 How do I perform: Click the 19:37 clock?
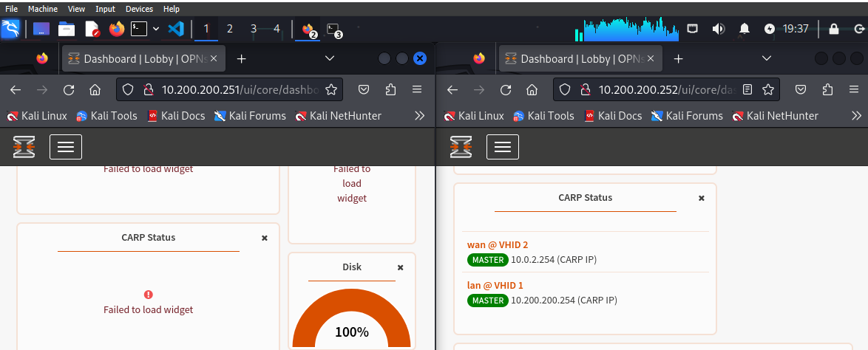796,29
